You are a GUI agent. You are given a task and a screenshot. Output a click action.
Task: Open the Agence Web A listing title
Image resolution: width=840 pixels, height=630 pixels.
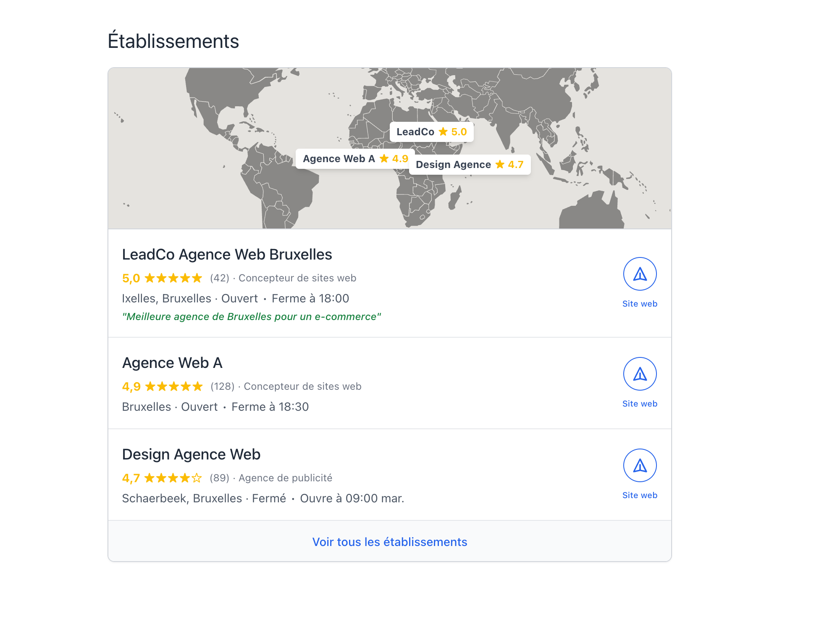coord(172,362)
